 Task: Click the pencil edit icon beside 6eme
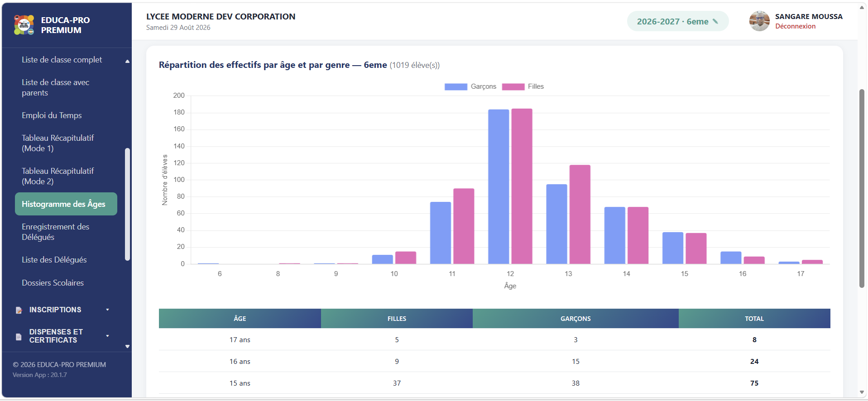point(715,21)
